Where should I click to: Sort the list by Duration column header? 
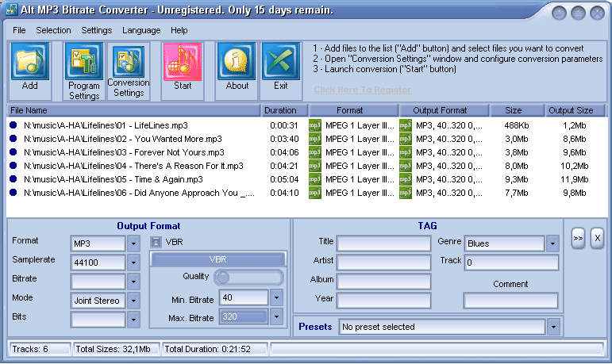click(280, 110)
